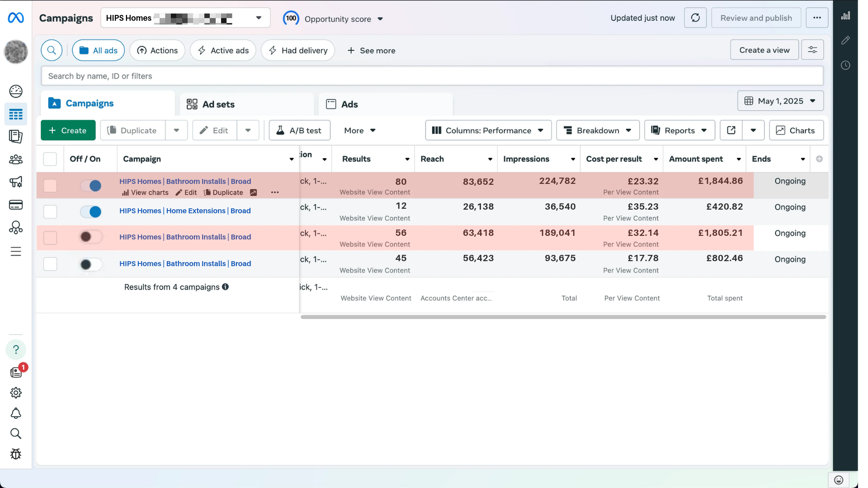Open the view settings sliders icon
The width and height of the screenshot is (868, 488).
tap(812, 50)
